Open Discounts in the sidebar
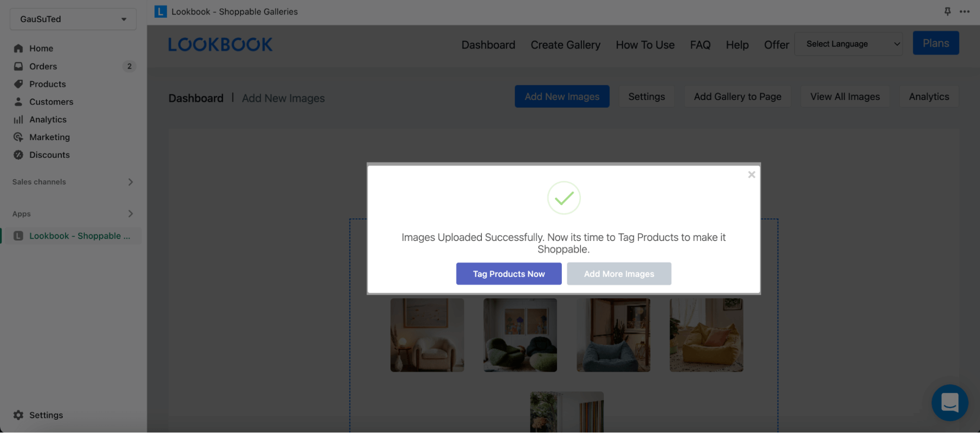The image size is (980, 433). point(50,154)
